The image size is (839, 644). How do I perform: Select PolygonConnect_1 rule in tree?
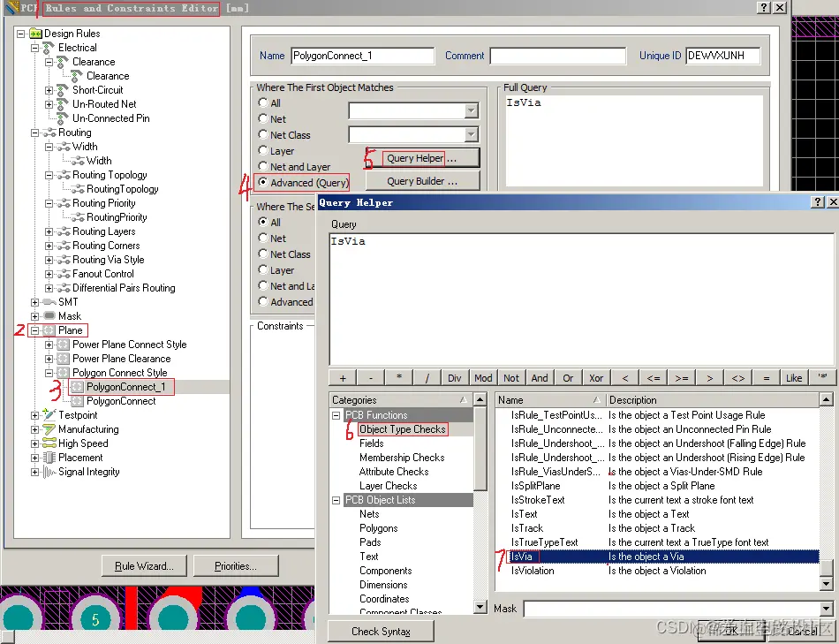click(x=125, y=387)
